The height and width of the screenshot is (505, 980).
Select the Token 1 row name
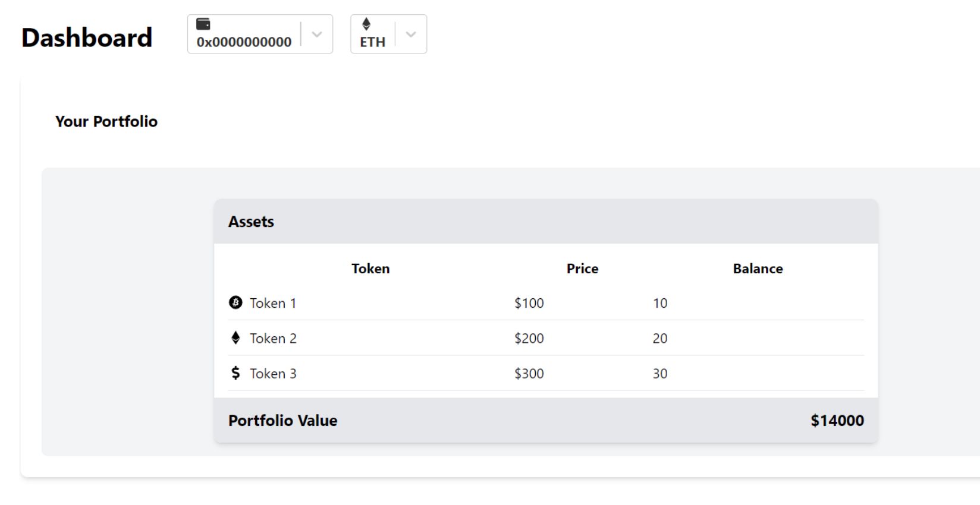(273, 303)
